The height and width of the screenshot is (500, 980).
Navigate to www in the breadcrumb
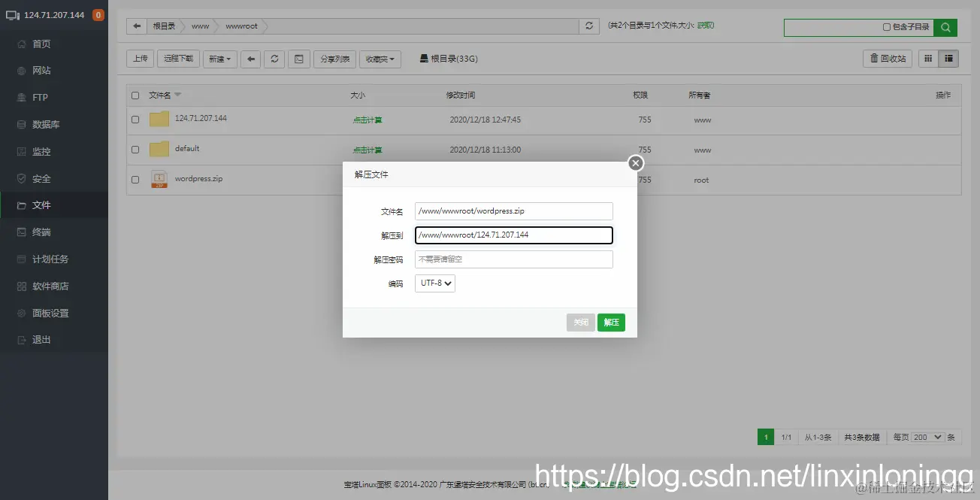(199, 26)
